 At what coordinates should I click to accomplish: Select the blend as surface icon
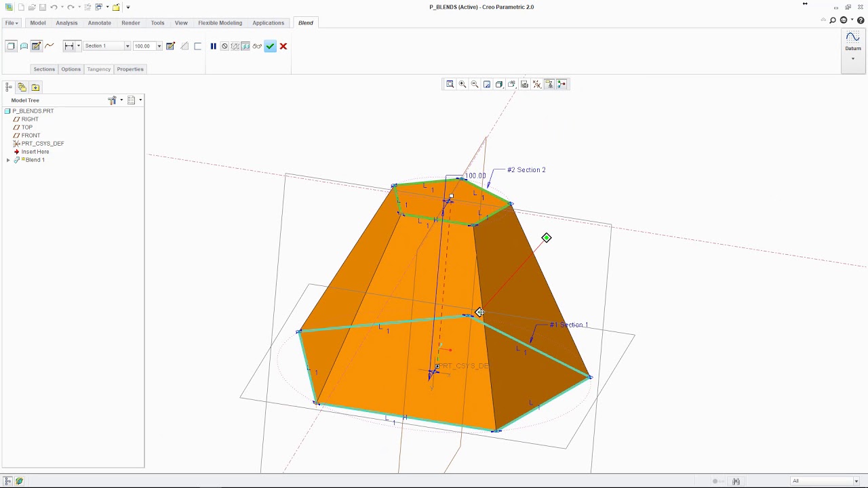click(24, 46)
